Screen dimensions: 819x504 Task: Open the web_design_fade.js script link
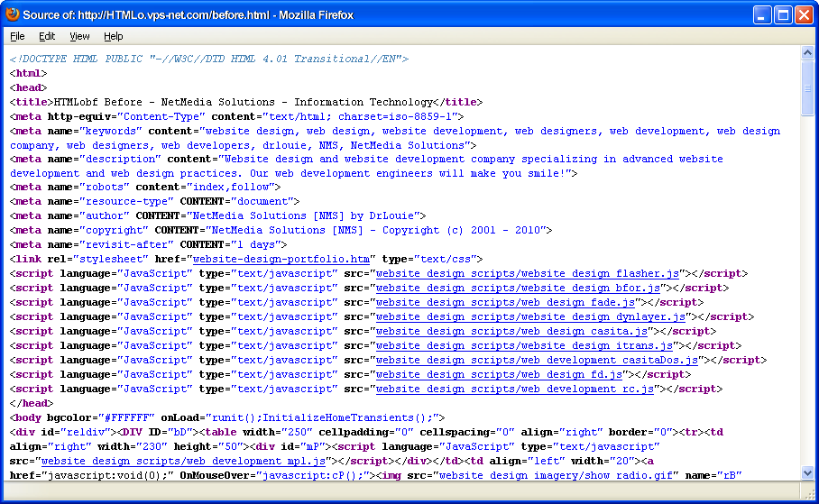pyautogui.click(x=510, y=302)
